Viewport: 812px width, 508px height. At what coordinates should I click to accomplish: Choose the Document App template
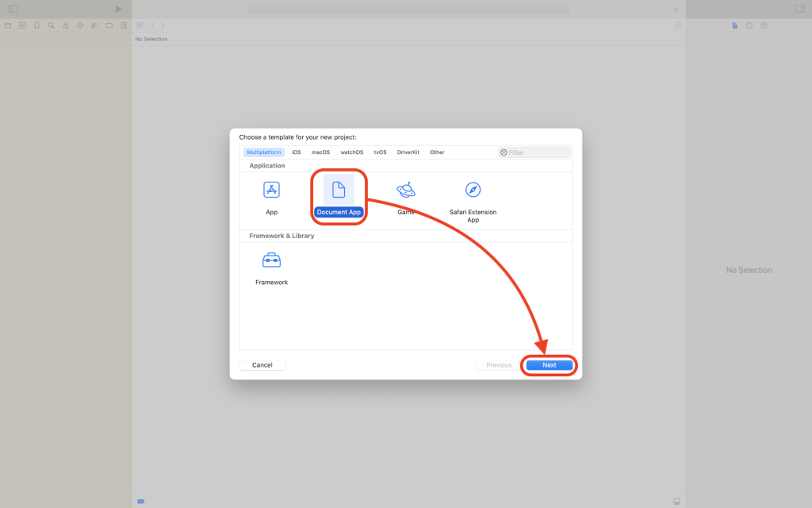click(339, 190)
